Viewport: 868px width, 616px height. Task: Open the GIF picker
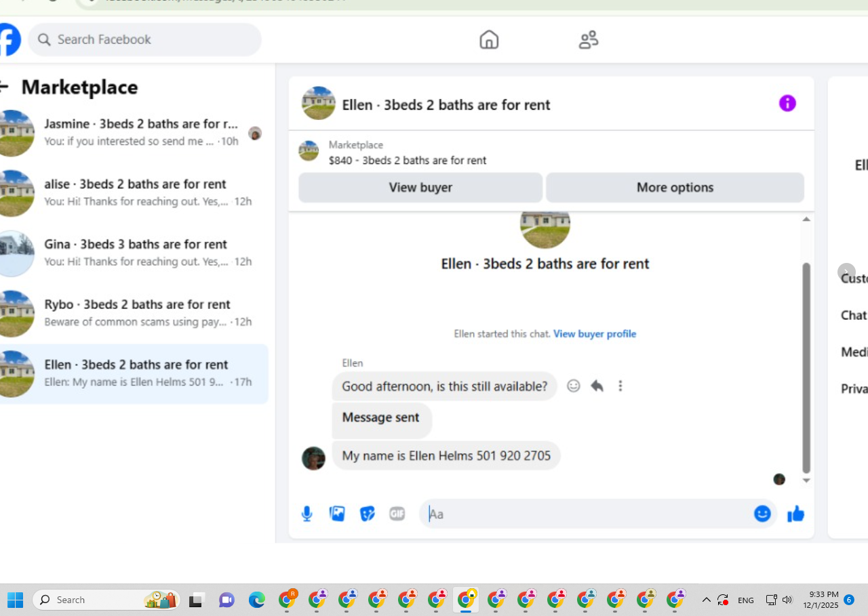tap(397, 514)
